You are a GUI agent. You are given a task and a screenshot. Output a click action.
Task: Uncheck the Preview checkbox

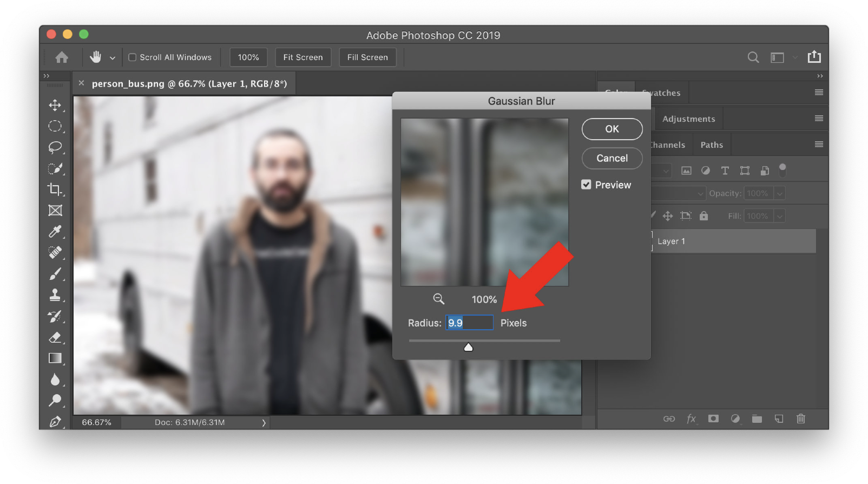click(586, 185)
